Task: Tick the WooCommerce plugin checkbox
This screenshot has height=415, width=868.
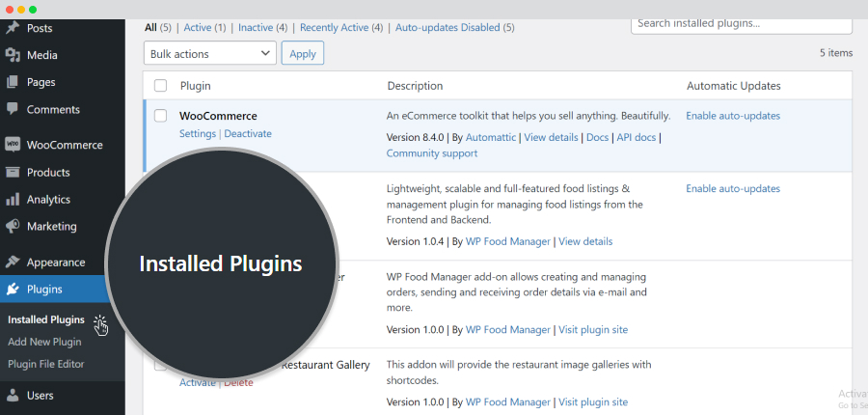Action: tap(160, 116)
